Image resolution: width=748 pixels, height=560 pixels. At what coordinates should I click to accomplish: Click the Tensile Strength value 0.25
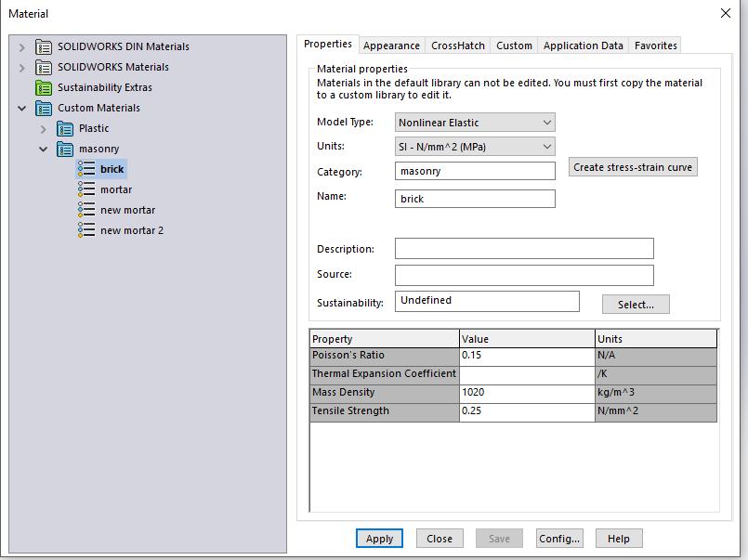[x=527, y=411]
